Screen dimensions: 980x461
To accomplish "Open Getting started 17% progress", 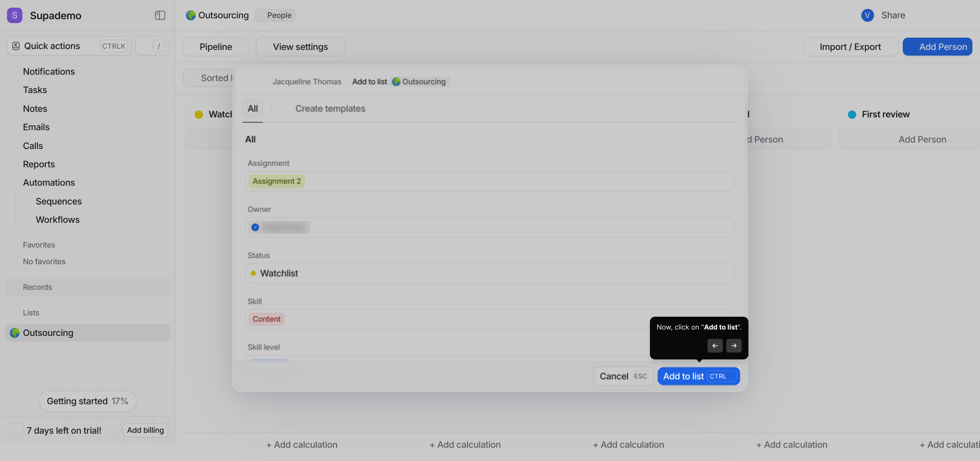I will (88, 401).
